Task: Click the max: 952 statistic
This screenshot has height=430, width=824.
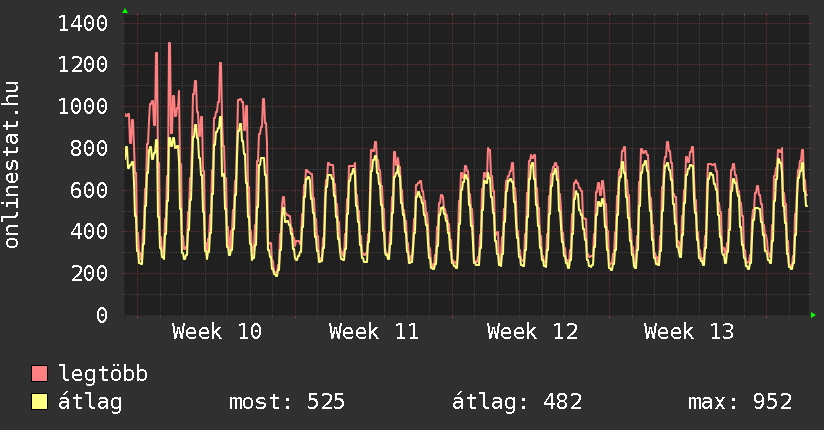Action: click(x=740, y=403)
